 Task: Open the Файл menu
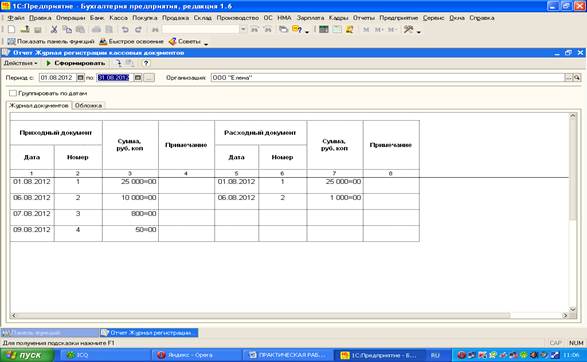[x=16, y=18]
